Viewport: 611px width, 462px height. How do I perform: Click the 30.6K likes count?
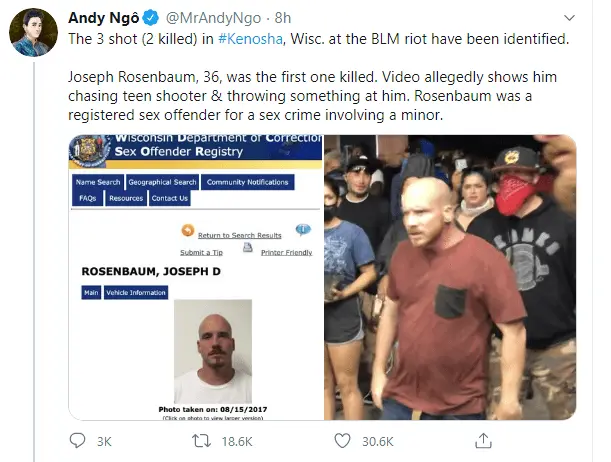coord(378,442)
